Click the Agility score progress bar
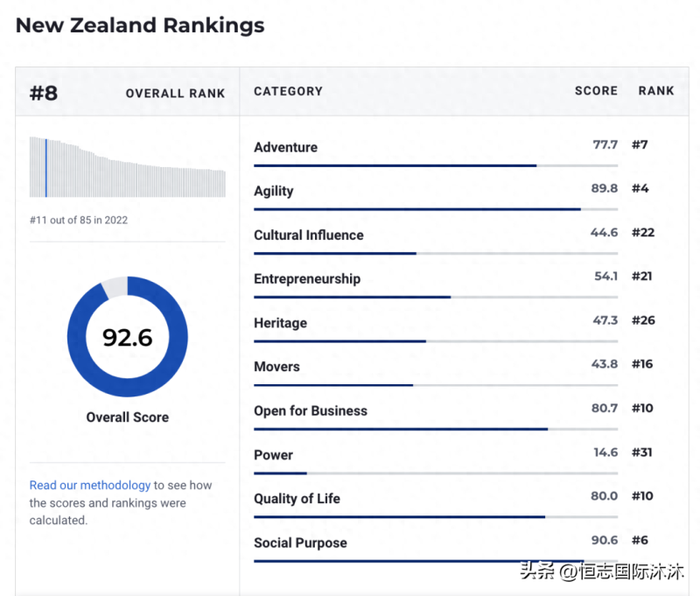 coord(435,209)
